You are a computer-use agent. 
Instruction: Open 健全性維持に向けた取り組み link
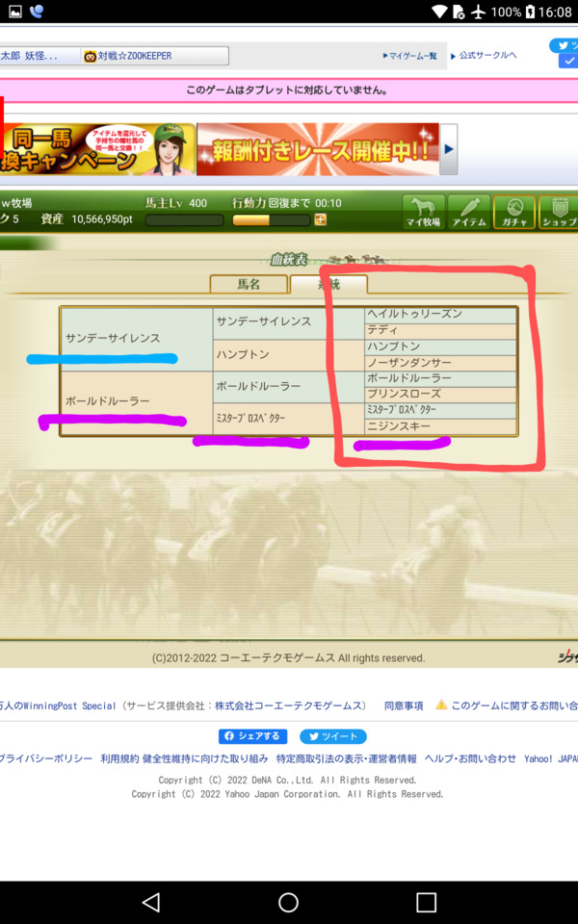[205, 758]
